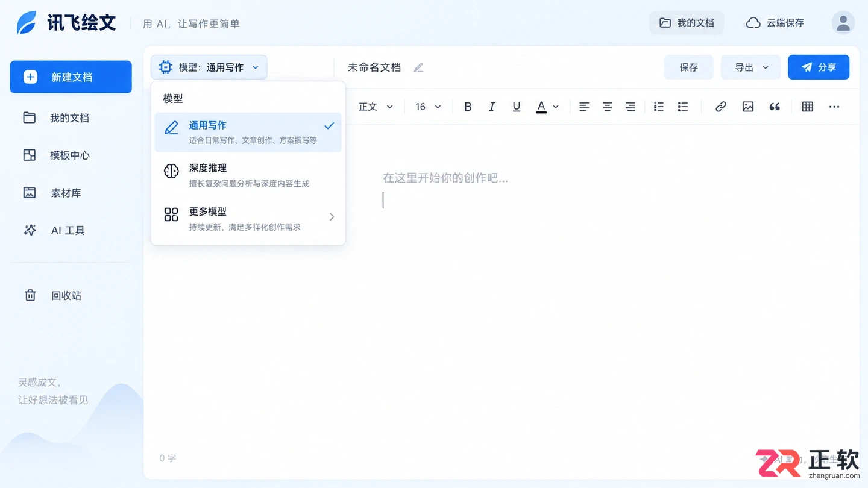Open the user avatar profile
The width and height of the screenshot is (868, 488).
tap(843, 23)
